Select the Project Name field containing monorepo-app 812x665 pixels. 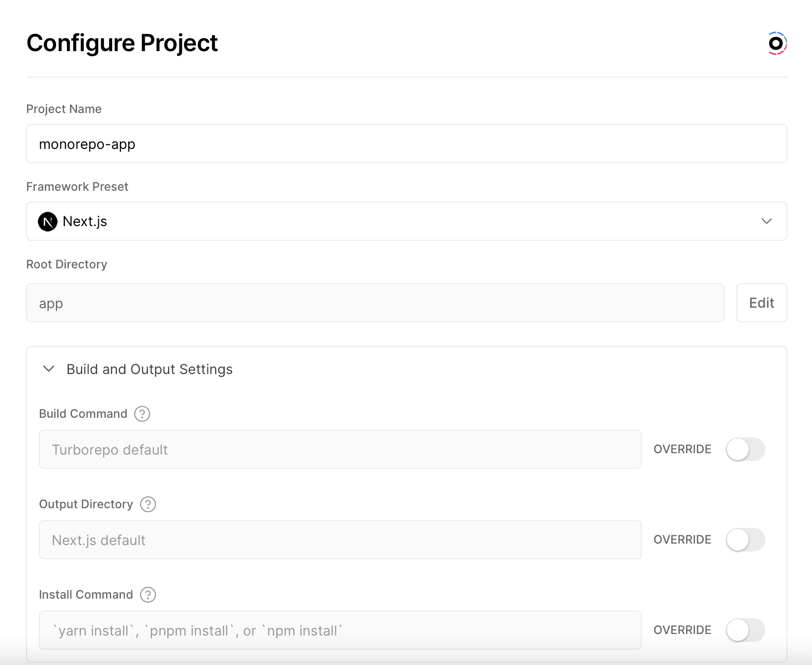point(406,144)
